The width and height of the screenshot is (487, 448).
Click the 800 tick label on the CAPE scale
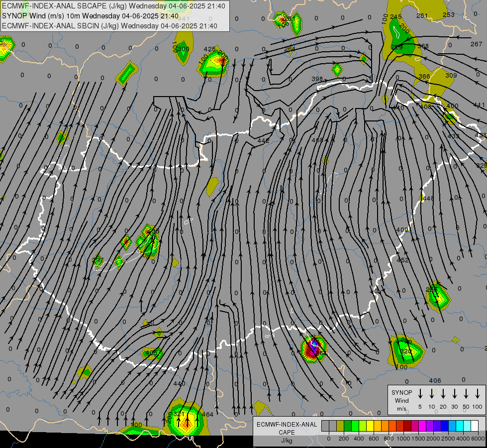pyautogui.click(x=389, y=439)
